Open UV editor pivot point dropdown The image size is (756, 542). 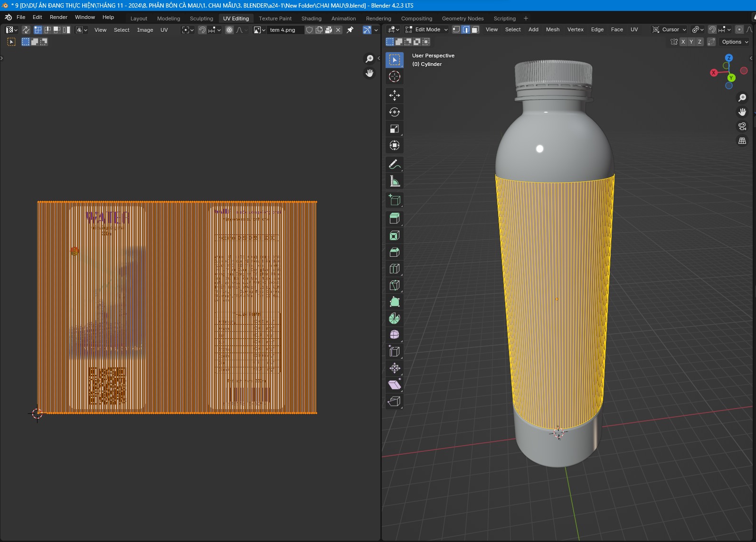(188, 30)
